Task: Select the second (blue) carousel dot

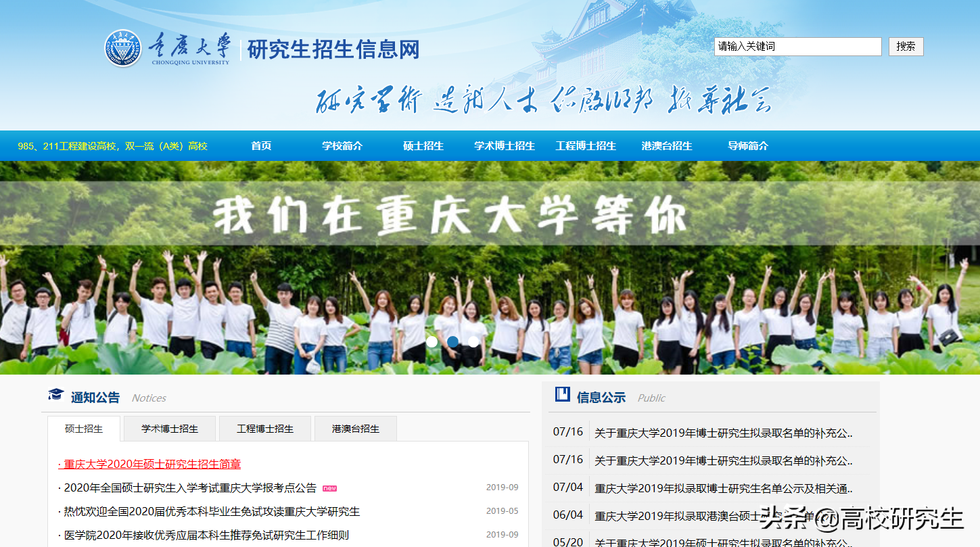Action: (452, 341)
